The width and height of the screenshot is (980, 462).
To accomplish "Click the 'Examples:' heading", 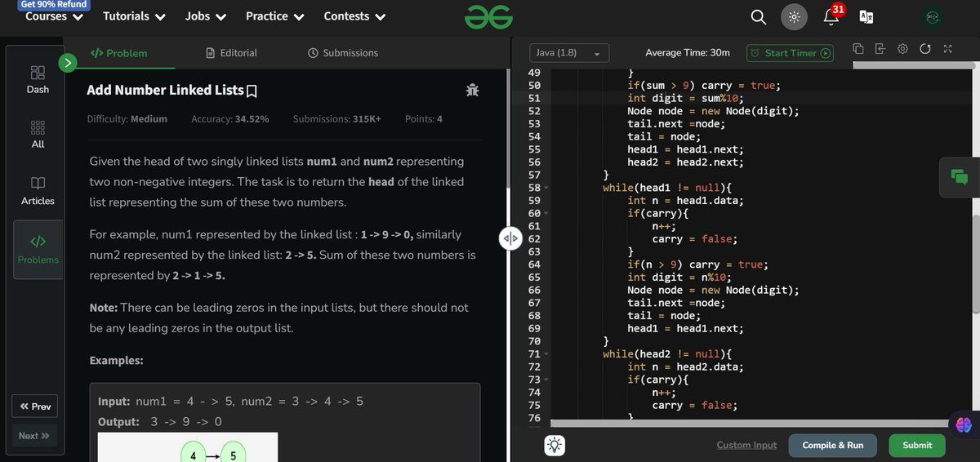I will point(116,360).
